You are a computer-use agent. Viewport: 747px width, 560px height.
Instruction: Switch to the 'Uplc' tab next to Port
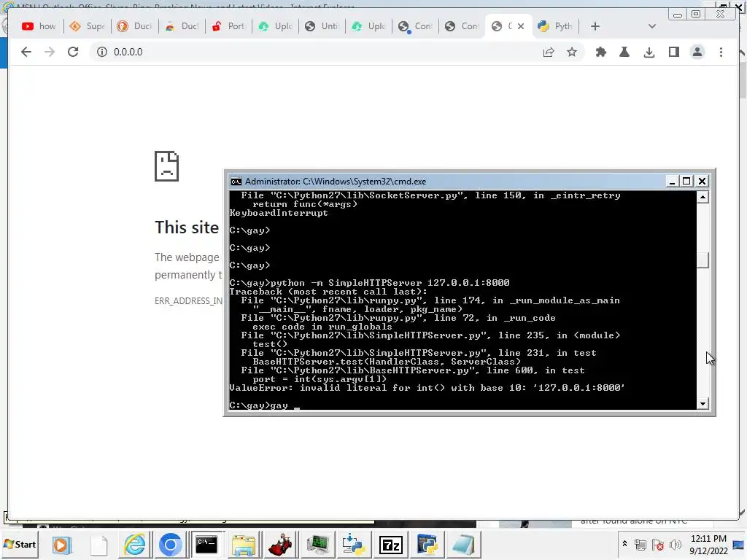coord(275,26)
